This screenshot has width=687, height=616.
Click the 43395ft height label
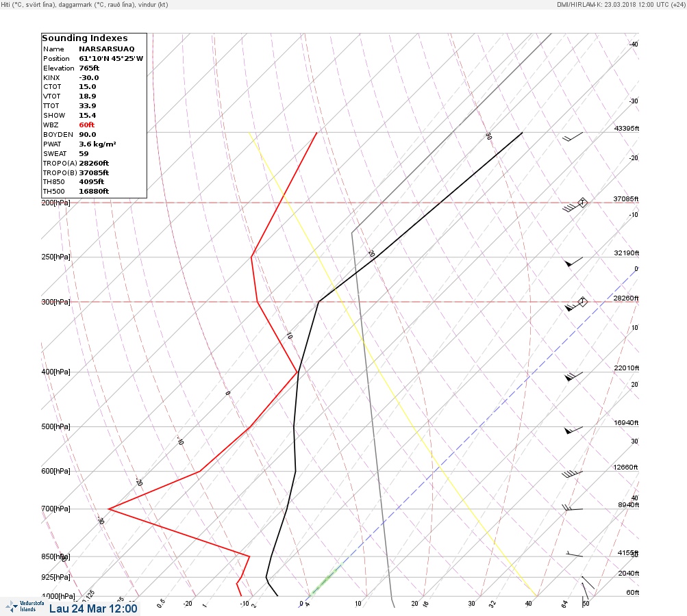[627, 128]
